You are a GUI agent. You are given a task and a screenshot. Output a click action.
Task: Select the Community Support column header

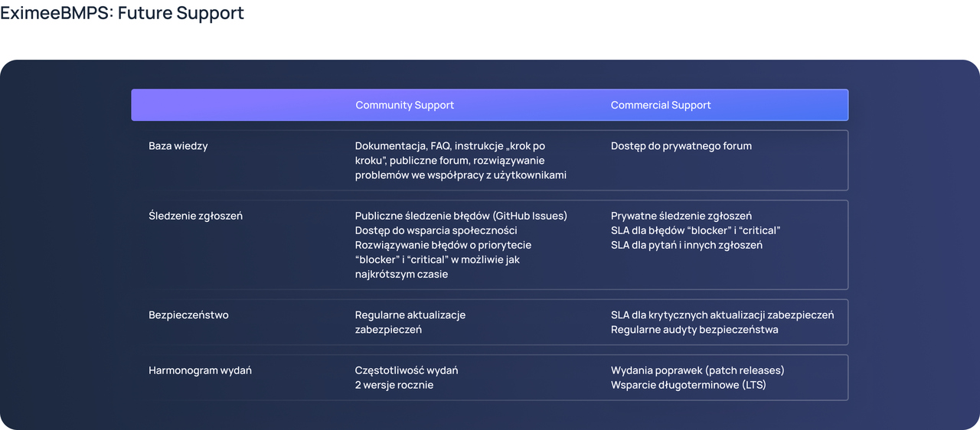click(404, 105)
